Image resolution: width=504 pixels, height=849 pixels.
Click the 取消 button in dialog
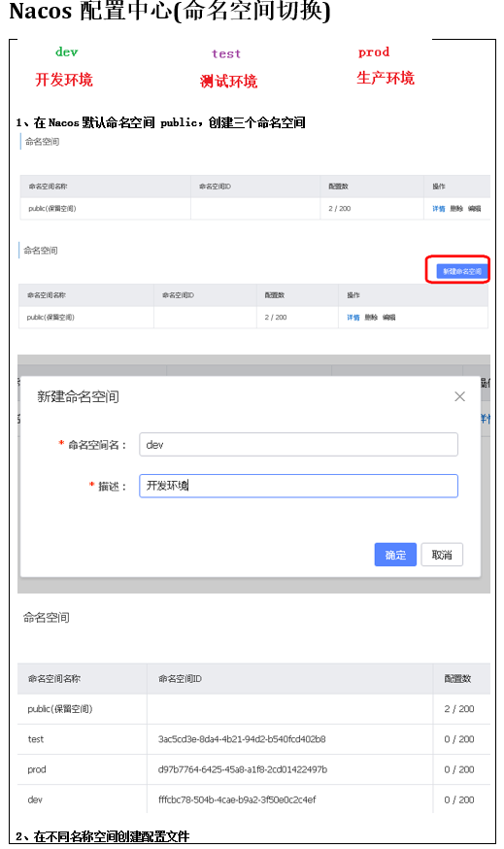442,555
